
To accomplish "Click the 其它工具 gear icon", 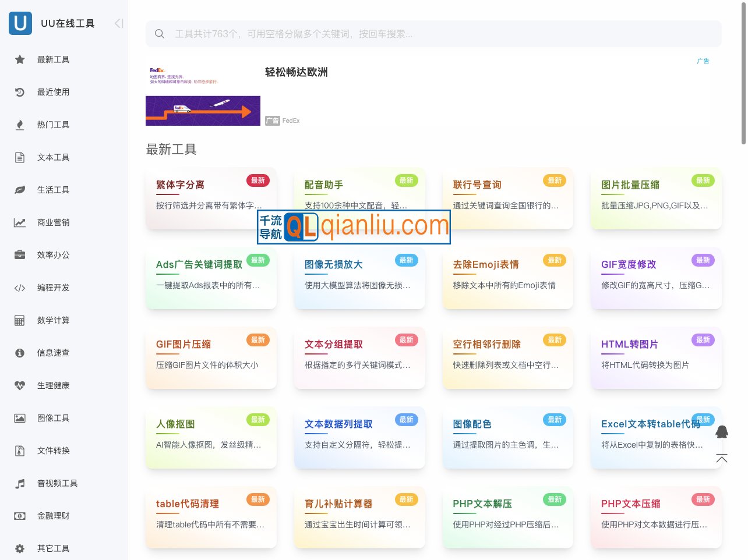I will tap(19, 548).
